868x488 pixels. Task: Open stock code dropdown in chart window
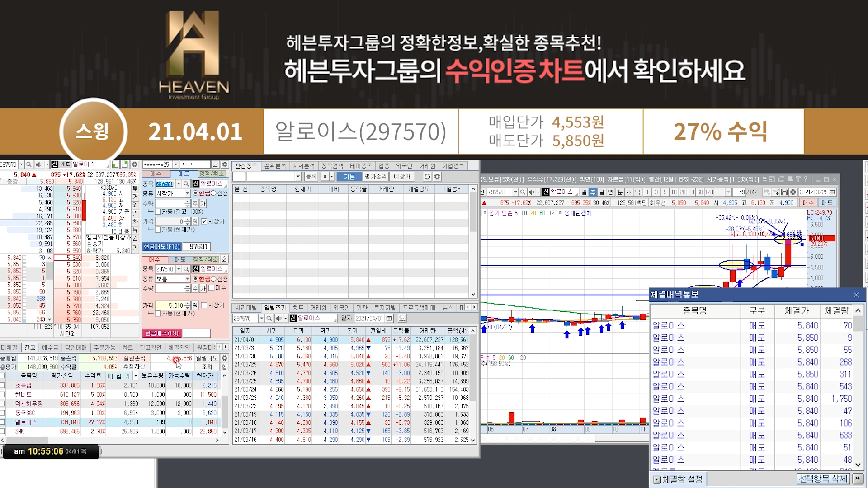(515, 192)
